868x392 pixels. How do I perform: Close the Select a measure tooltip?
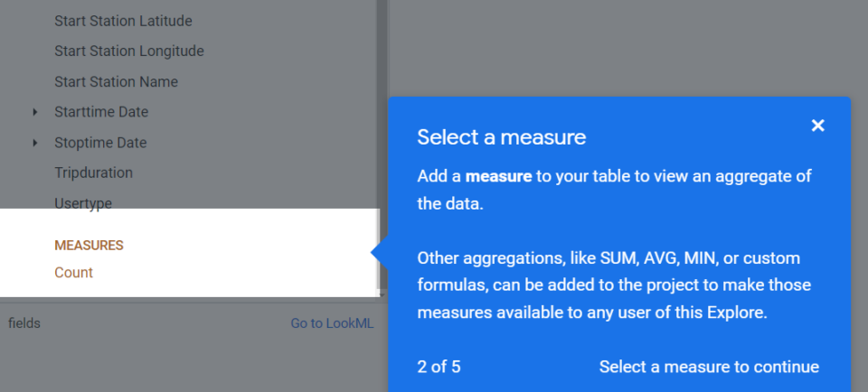coord(817,126)
